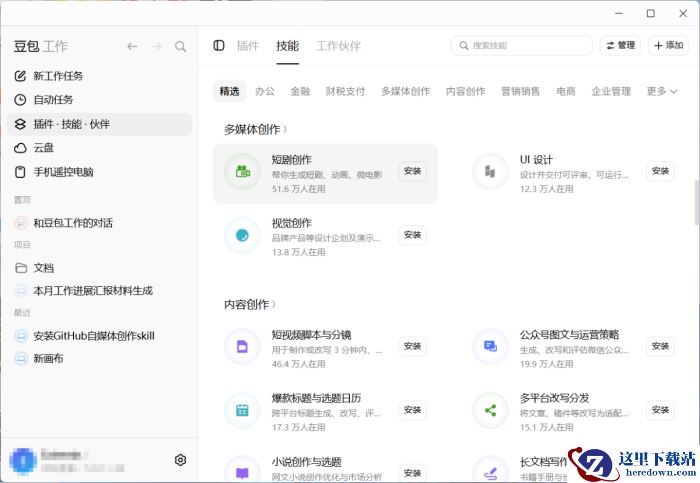This screenshot has width=700, height=483.
Task: Click the 爆款标题与选题日历 calendar icon
Action: click(242, 410)
